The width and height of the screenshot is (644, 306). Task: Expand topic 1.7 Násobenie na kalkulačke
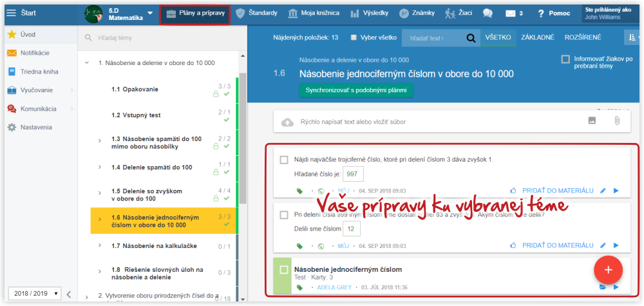(x=100, y=245)
